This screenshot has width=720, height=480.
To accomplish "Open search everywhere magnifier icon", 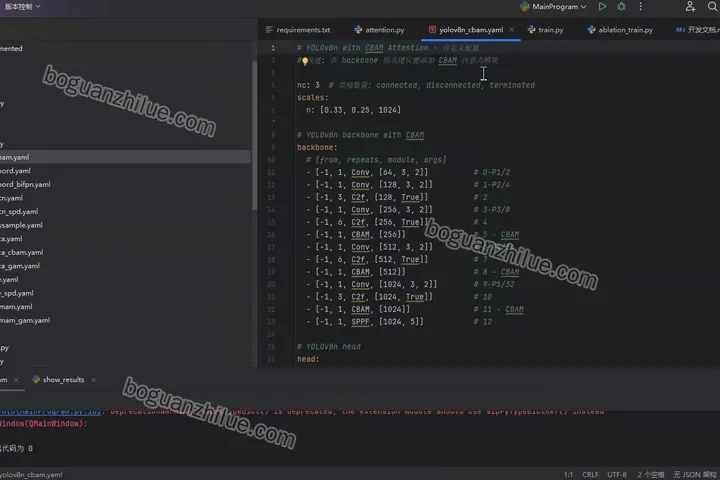I will pos(713,6).
